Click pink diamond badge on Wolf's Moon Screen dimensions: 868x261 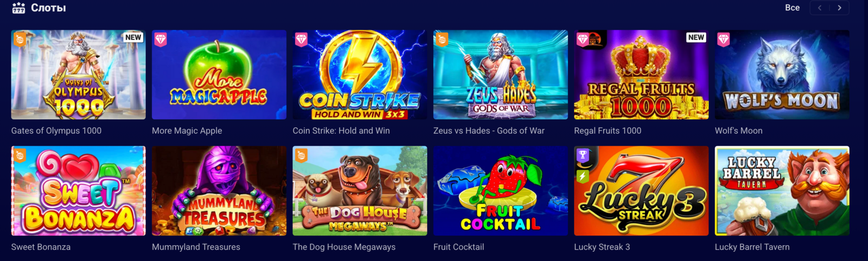point(724,39)
